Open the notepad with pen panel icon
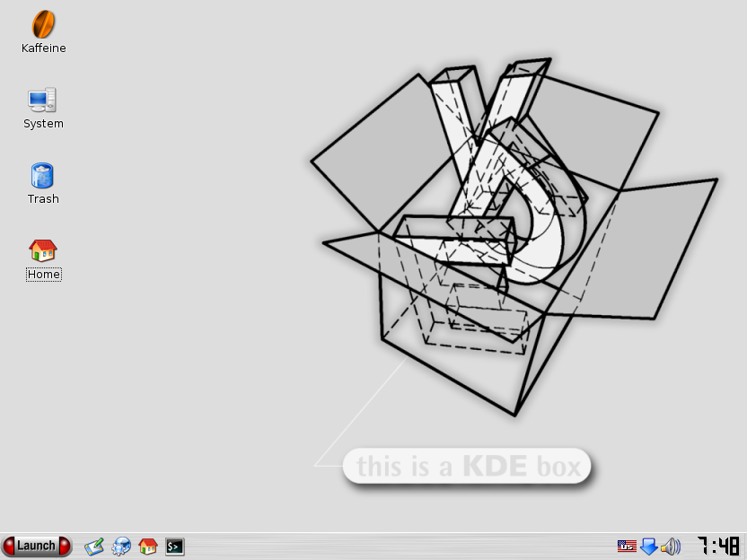The height and width of the screenshot is (560, 747). 94,547
